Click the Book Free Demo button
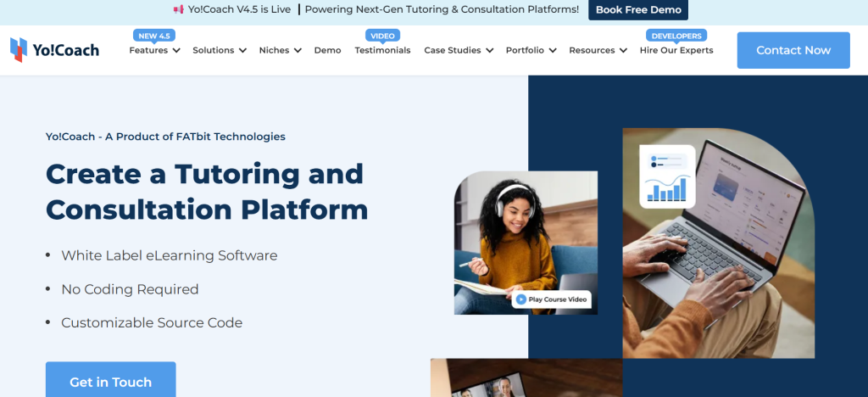Viewport: 868px width, 397px height. (638, 10)
